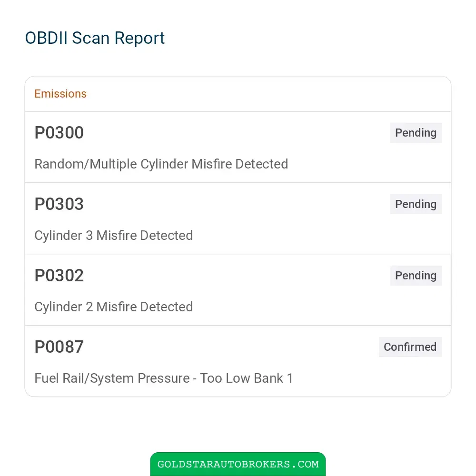The image size is (476, 476).
Task: Visit the GOLDSTARAUTOBROKERS.COM green button
Action: (x=238, y=464)
